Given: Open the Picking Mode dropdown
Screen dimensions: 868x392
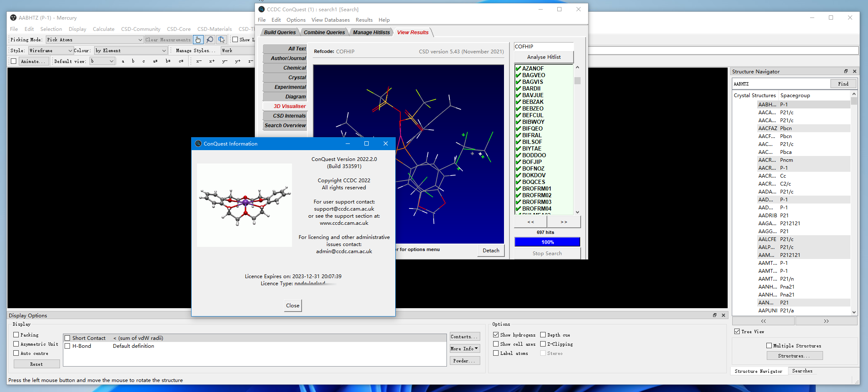Looking at the screenshot, I should pyautogui.click(x=95, y=40).
